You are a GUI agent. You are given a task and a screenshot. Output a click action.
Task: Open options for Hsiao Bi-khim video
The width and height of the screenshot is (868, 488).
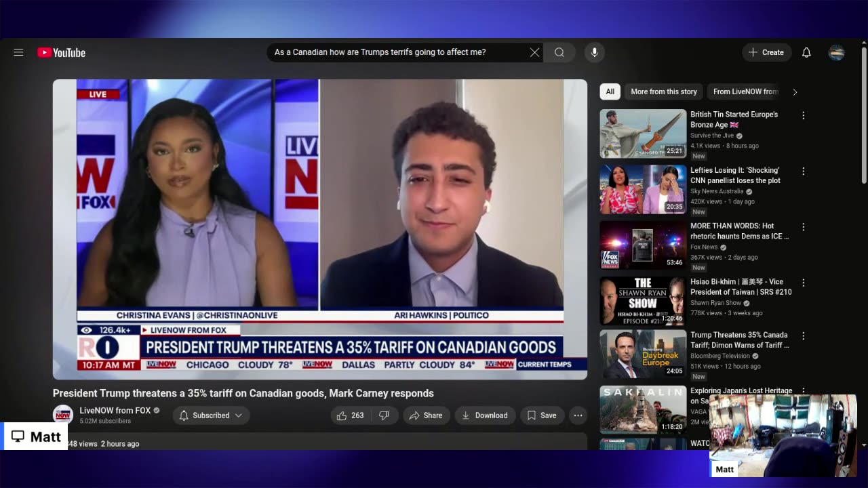[803, 283]
